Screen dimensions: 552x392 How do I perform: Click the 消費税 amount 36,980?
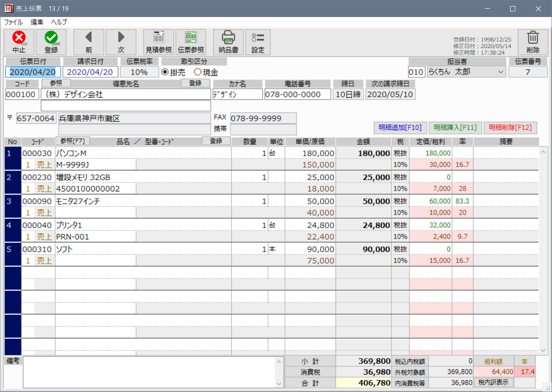tap(363, 372)
